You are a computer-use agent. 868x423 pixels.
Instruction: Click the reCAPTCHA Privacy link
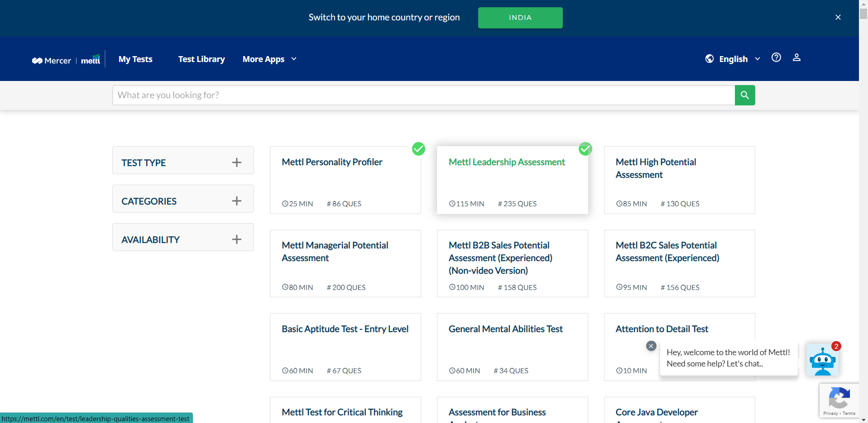[830, 413]
